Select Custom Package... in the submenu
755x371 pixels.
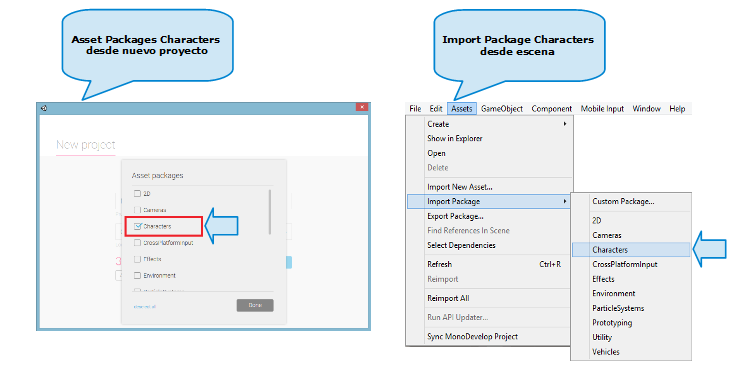click(631, 202)
